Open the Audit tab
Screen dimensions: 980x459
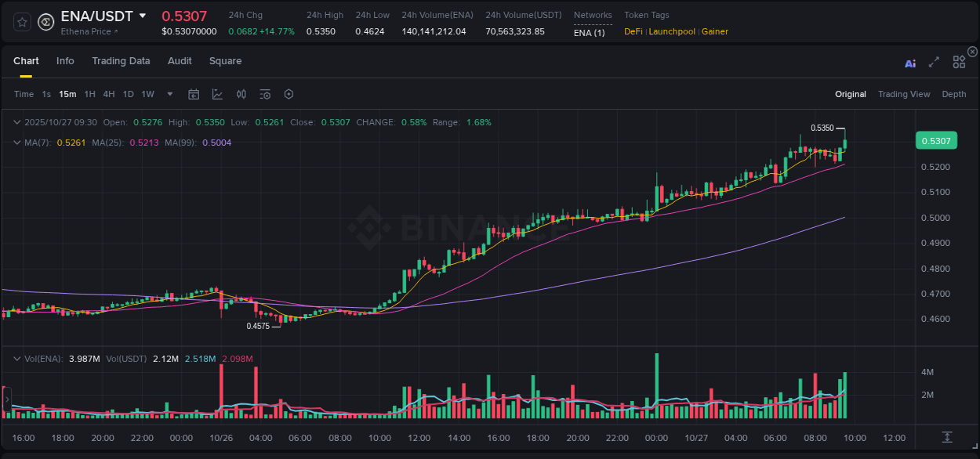[180, 60]
